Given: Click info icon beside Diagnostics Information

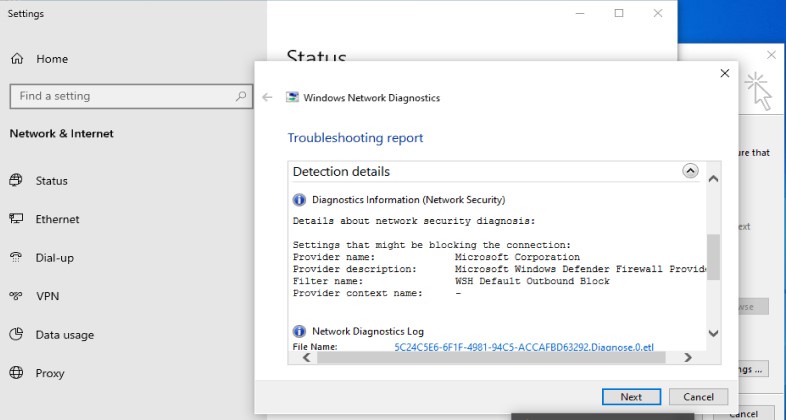Looking at the screenshot, I should tap(299, 200).
